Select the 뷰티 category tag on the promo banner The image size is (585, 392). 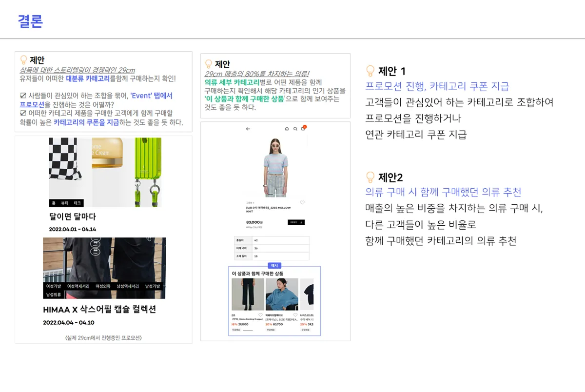click(64, 203)
